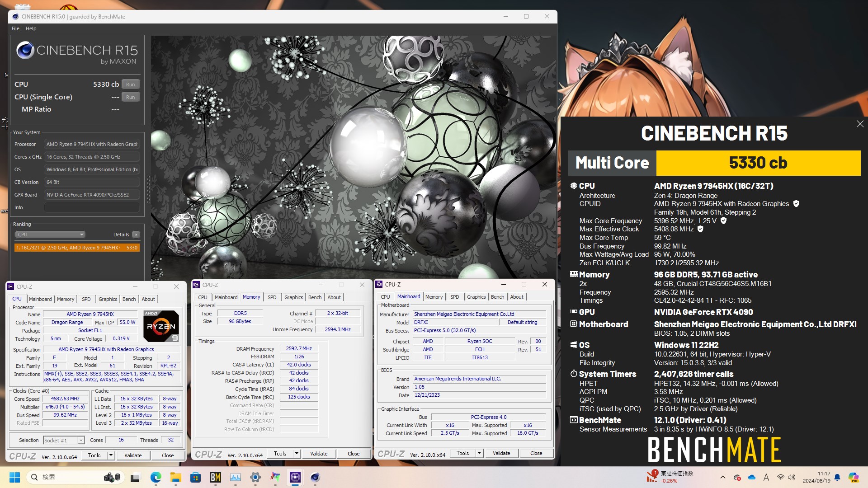Open Task View from the taskbar
The width and height of the screenshot is (868, 488).
coord(135,477)
